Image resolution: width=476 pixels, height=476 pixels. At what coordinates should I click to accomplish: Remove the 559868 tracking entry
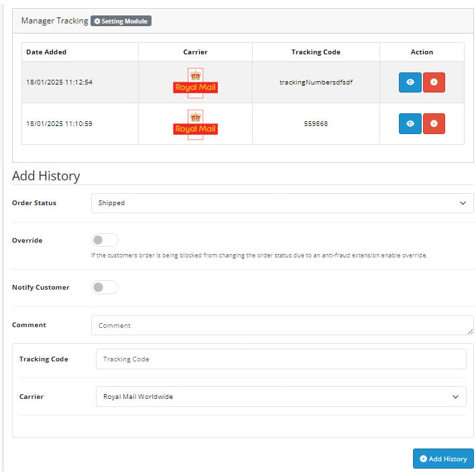(x=434, y=123)
